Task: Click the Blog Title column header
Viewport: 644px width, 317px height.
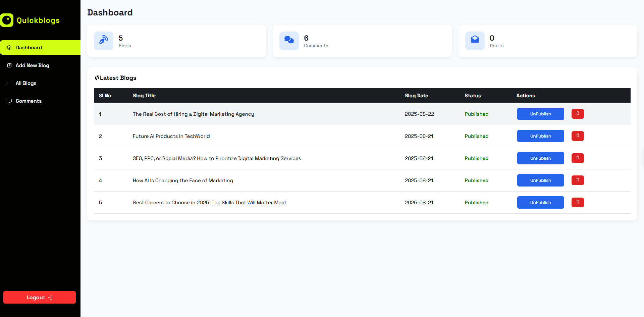Action: [x=144, y=96]
